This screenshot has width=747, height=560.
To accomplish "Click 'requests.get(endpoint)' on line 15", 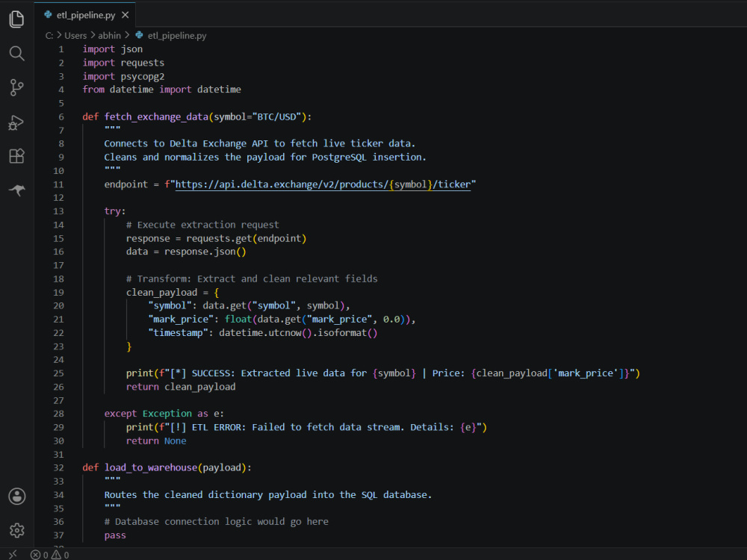I will tap(247, 238).
